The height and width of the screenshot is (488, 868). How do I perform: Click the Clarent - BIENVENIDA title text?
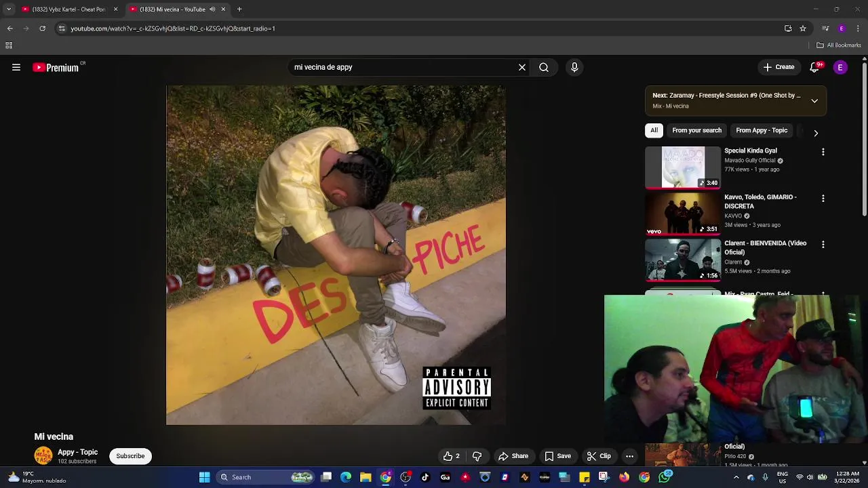(x=765, y=247)
